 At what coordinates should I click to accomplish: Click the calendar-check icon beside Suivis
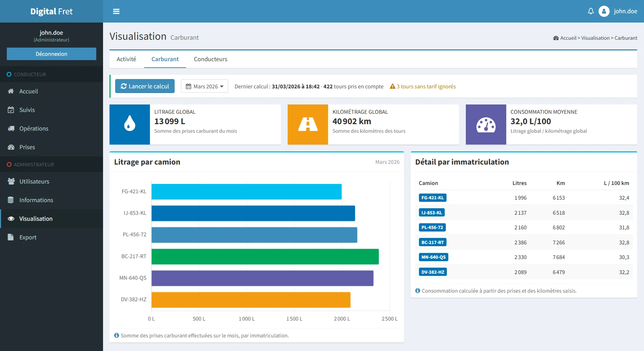11,110
